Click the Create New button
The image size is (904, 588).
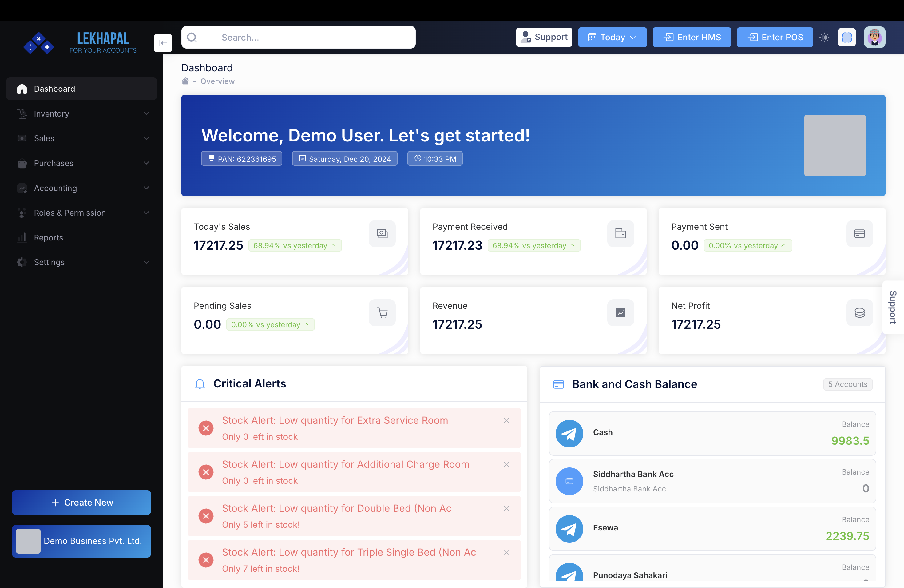click(x=81, y=502)
